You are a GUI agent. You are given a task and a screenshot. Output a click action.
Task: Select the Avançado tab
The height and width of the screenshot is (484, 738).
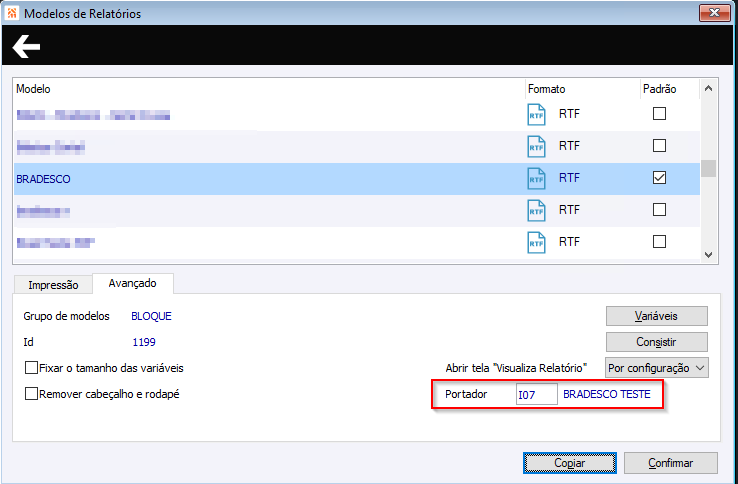point(133,283)
